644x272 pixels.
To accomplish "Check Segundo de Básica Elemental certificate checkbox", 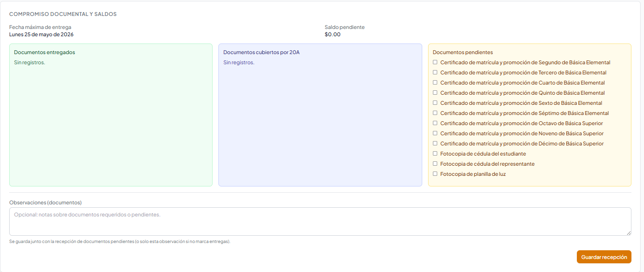I will 435,62.
